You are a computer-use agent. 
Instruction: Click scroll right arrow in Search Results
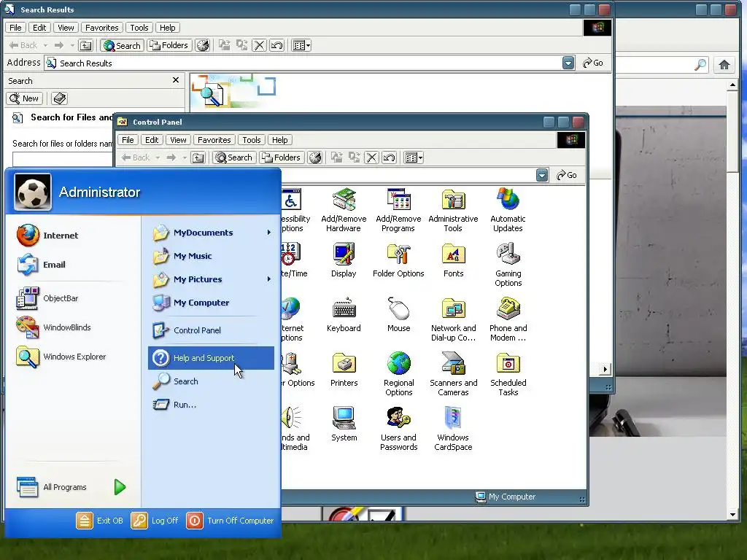tap(605, 369)
